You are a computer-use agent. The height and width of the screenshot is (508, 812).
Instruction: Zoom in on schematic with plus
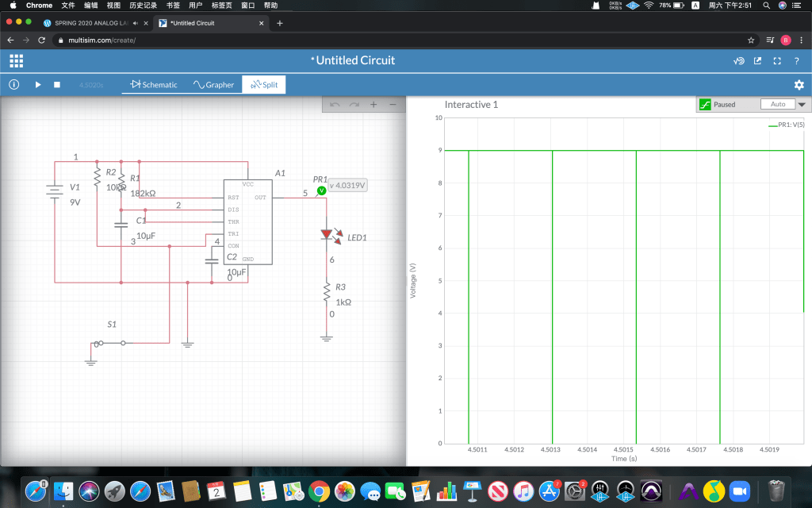(x=373, y=105)
